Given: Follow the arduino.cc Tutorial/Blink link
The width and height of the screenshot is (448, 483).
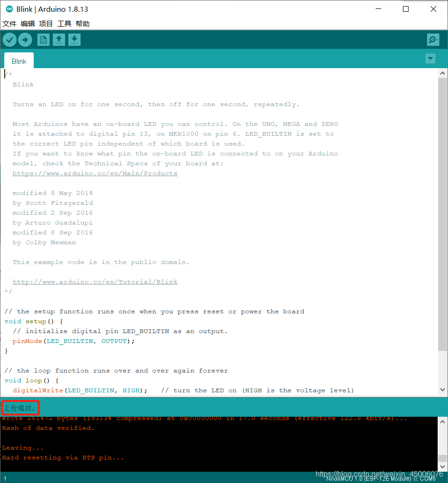Looking at the screenshot, I should [x=95, y=282].
